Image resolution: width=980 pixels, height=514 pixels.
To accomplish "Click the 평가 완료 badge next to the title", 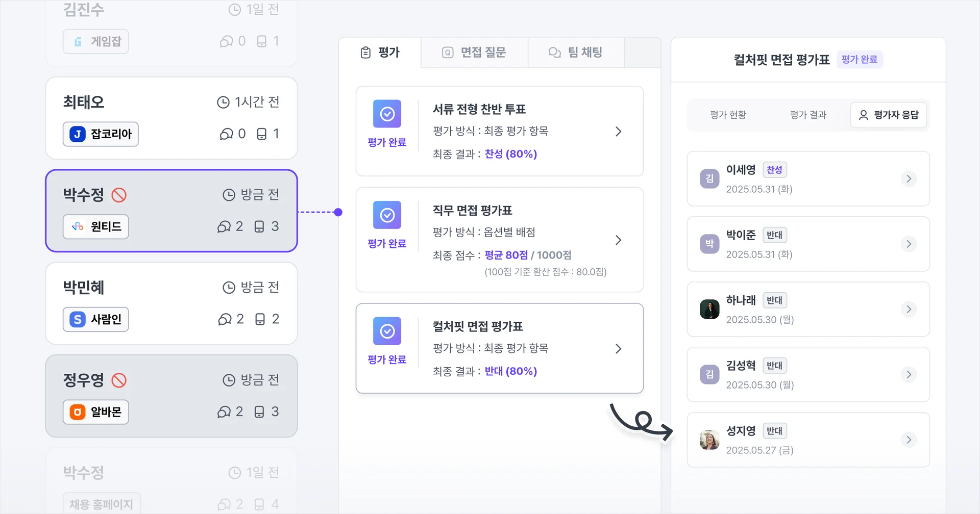I will coord(860,59).
